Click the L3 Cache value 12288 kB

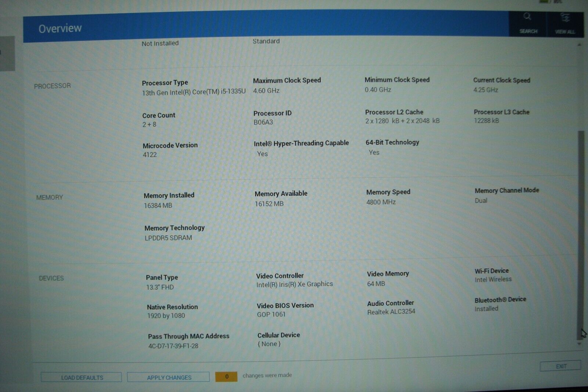click(486, 120)
